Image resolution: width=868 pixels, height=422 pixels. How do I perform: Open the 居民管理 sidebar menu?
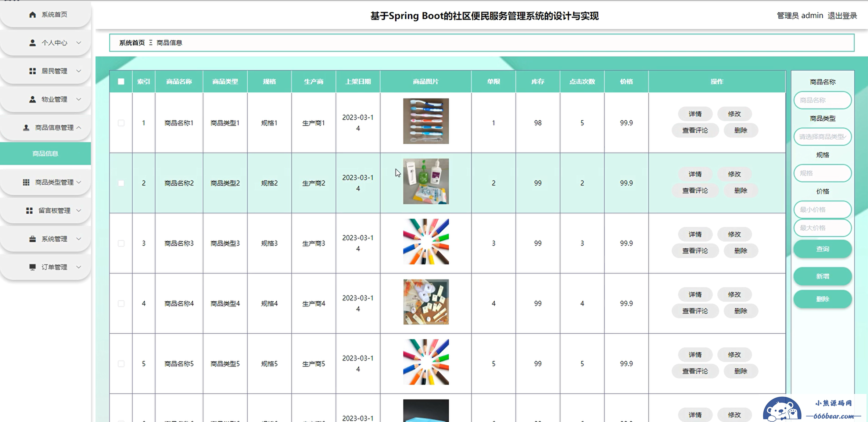pos(45,71)
